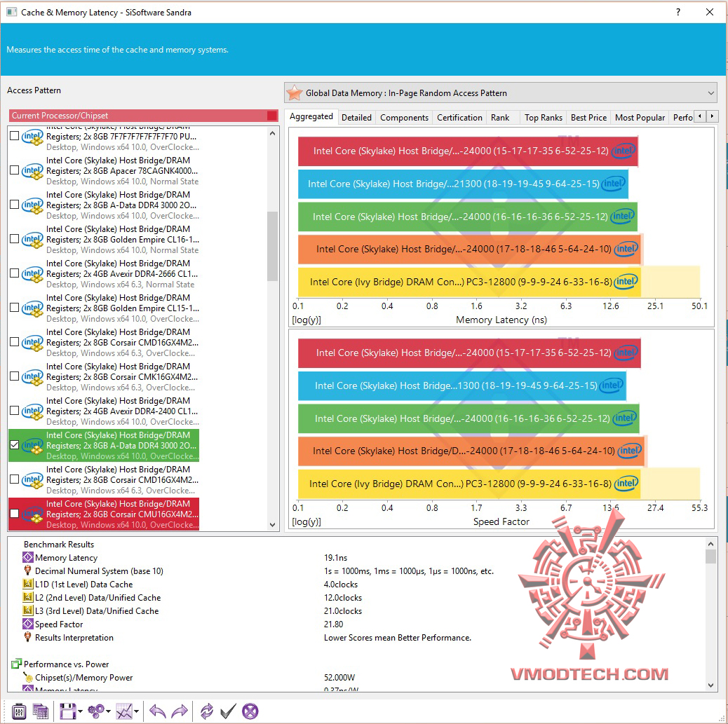Check the unhighlighted A-Data DDR4 3000 entry
Screen dimensions: 728x724
pos(15,205)
